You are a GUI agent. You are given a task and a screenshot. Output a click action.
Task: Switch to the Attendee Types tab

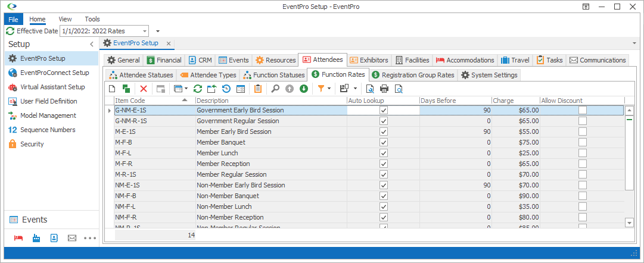209,75
